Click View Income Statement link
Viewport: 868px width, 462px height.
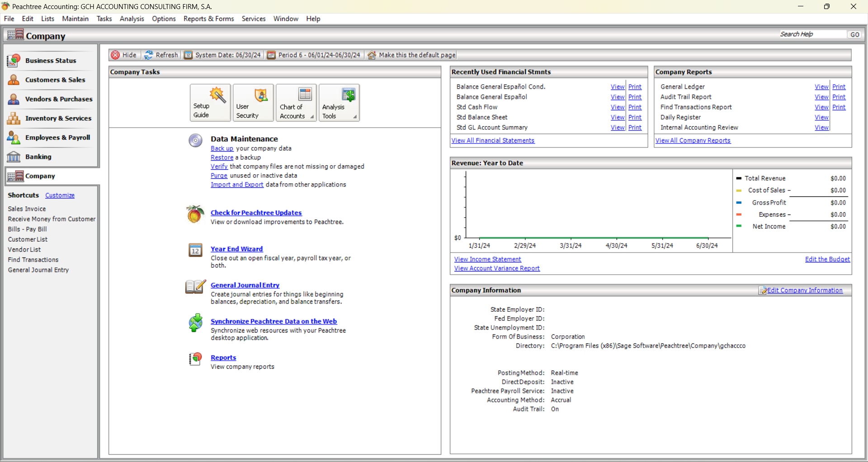(487, 259)
